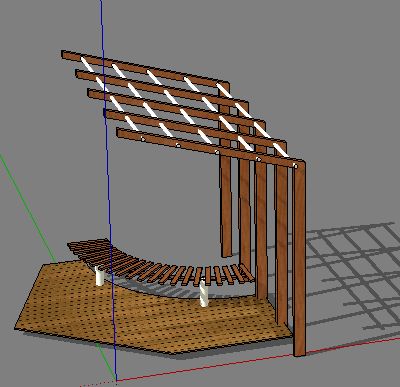
Task: Select leftmost white rod below the top beam
Action: coord(88,64)
